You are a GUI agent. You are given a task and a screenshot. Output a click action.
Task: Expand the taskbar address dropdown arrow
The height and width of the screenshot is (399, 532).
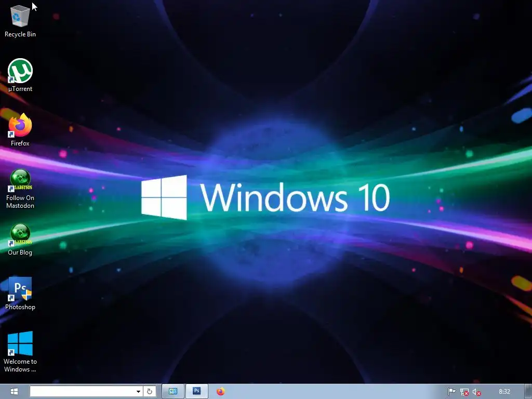[x=138, y=392]
